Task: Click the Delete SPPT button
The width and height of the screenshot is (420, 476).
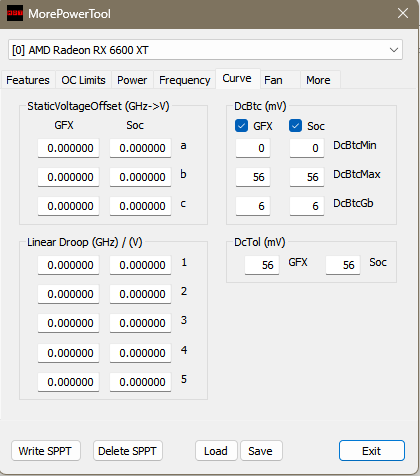Action: tap(128, 451)
